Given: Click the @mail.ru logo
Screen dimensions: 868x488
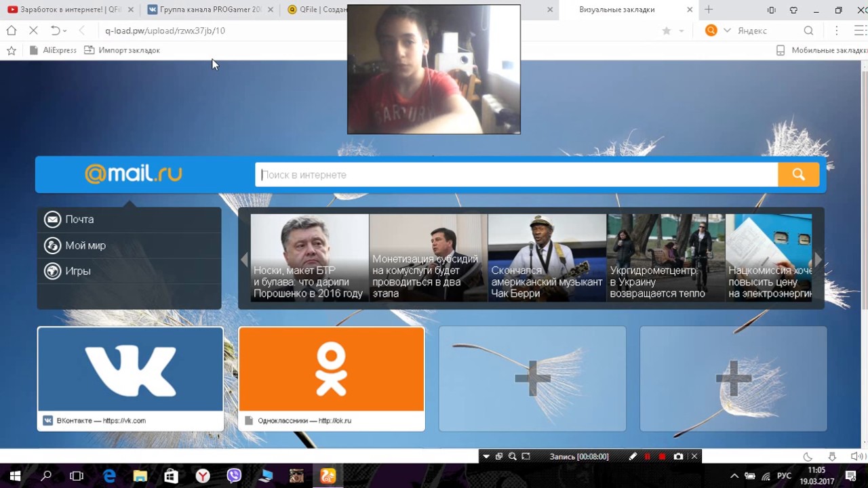Looking at the screenshot, I should click(x=134, y=174).
